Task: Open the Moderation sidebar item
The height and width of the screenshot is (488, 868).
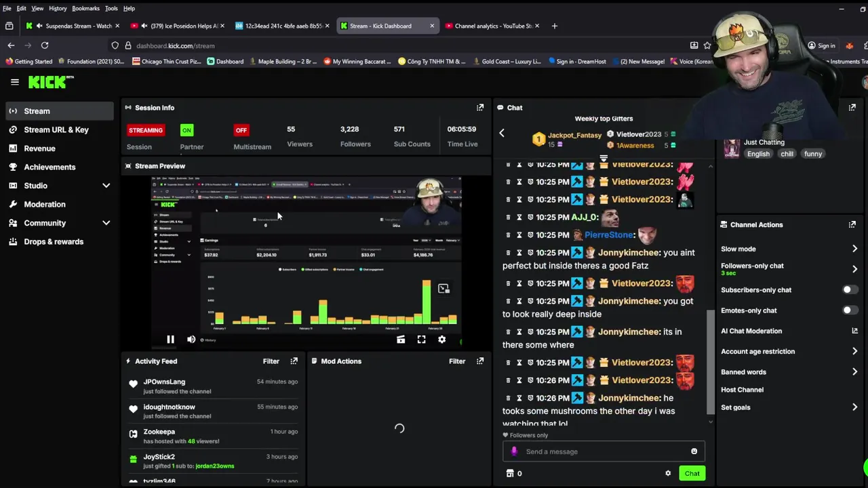Action: (59, 204)
